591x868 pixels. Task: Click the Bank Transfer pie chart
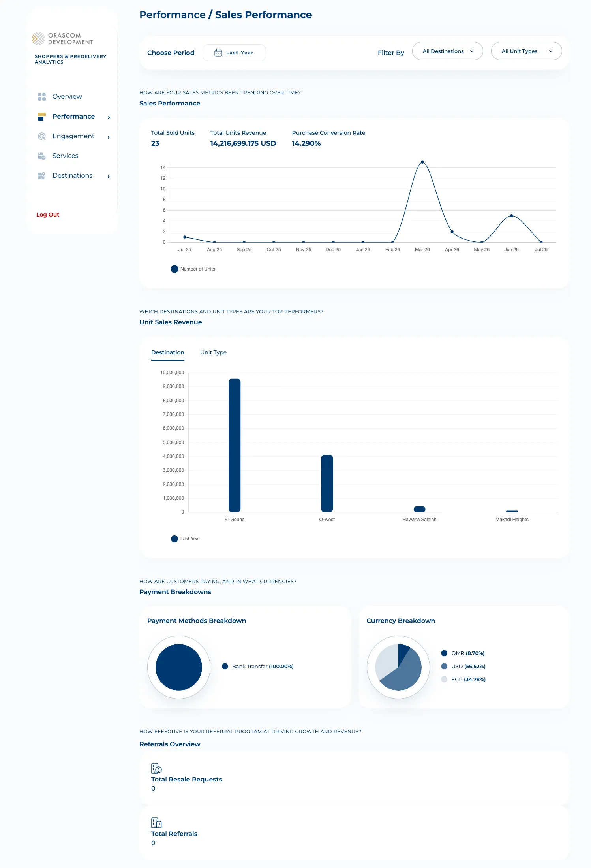pos(179,667)
